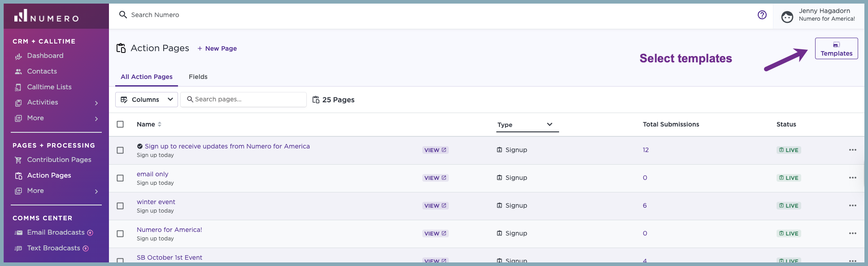This screenshot has width=868, height=266.
Task: Click upgrade arrow icon next to Email Broadcasts
Action: 90,233
